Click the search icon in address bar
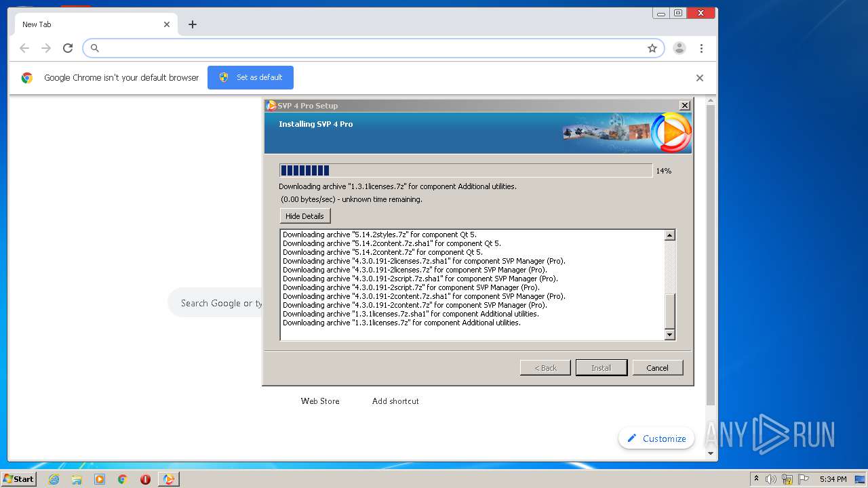Image resolution: width=868 pixels, height=488 pixels. click(x=95, y=48)
